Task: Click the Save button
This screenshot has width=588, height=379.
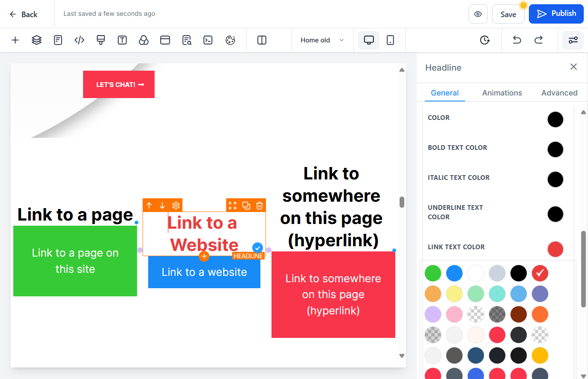Action: 508,14
